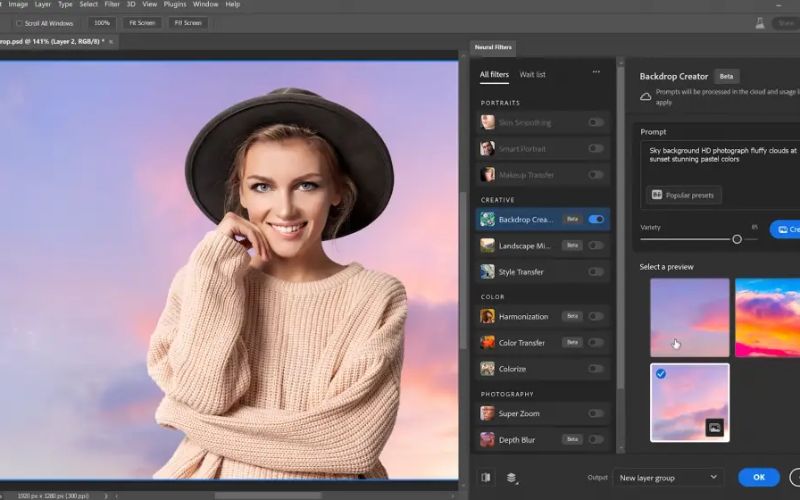Image resolution: width=800 pixels, height=500 pixels.
Task: Confirm with the OK button
Action: pos(759,478)
